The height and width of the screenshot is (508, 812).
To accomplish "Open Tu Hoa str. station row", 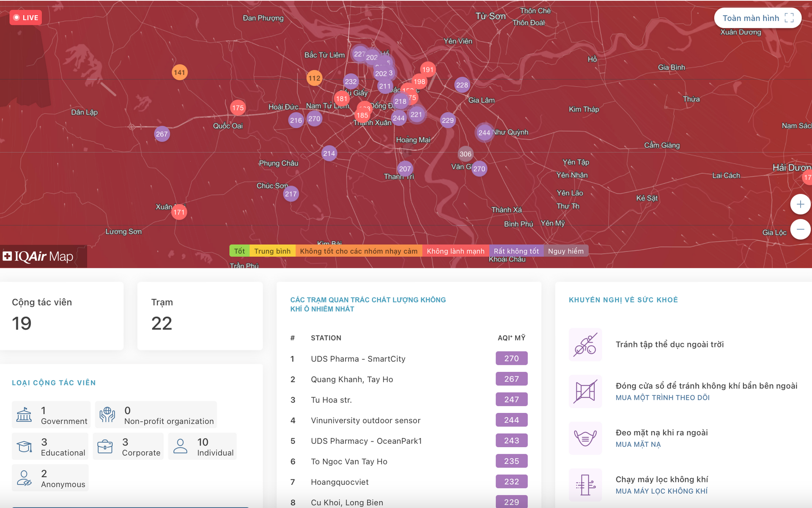I will point(409,400).
